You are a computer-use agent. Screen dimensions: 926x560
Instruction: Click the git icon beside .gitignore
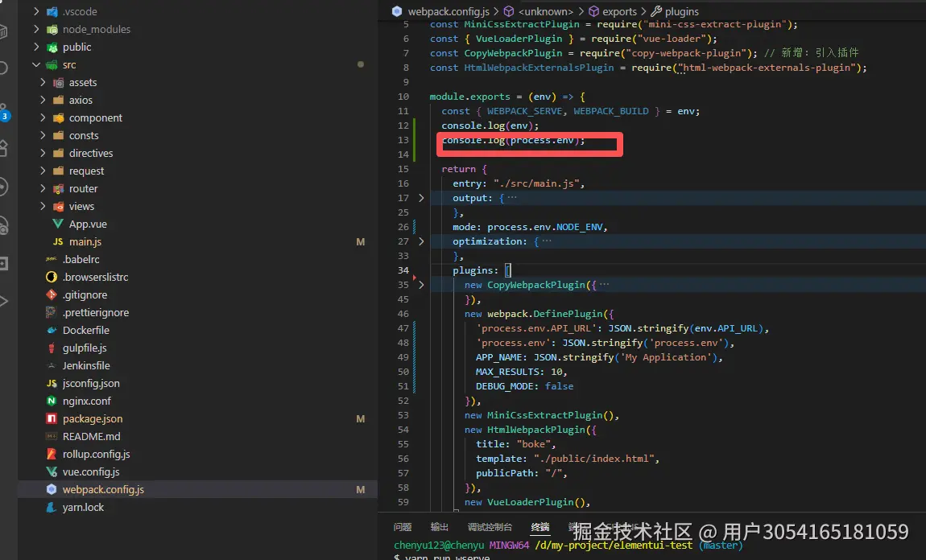click(52, 295)
